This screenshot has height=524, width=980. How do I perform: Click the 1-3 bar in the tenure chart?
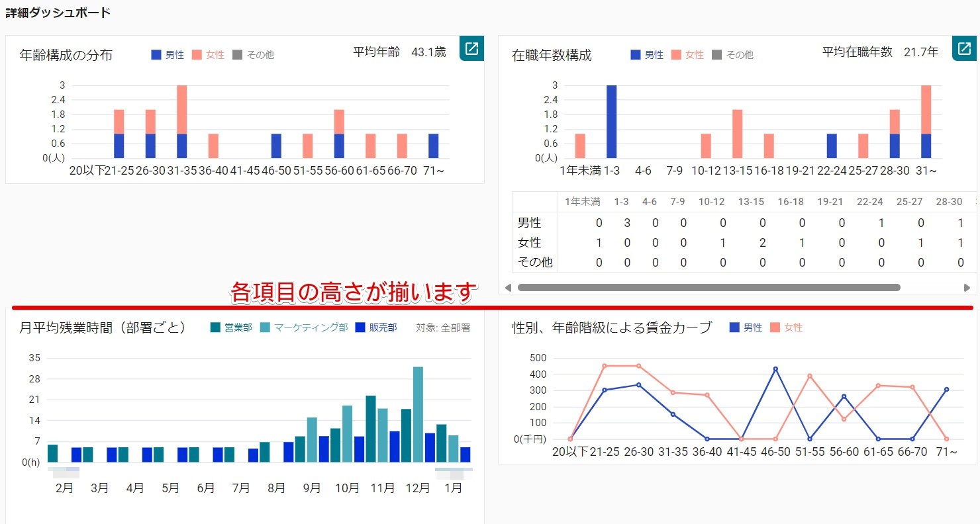point(611,122)
